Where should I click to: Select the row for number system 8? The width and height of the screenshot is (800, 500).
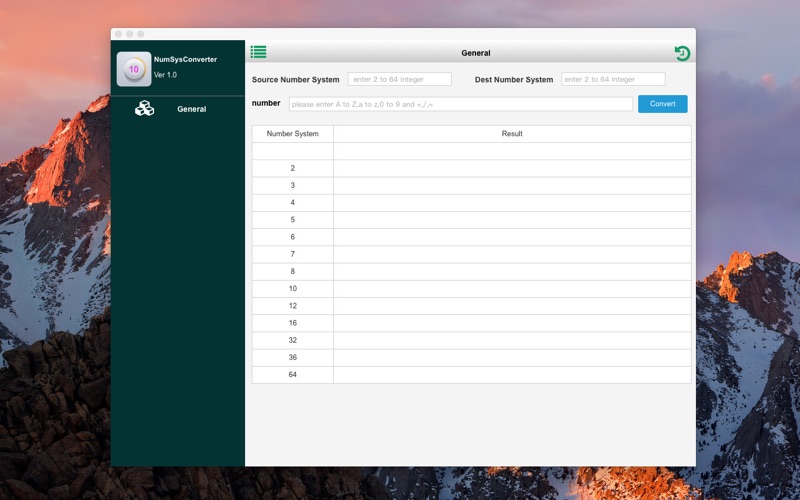click(471, 271)
